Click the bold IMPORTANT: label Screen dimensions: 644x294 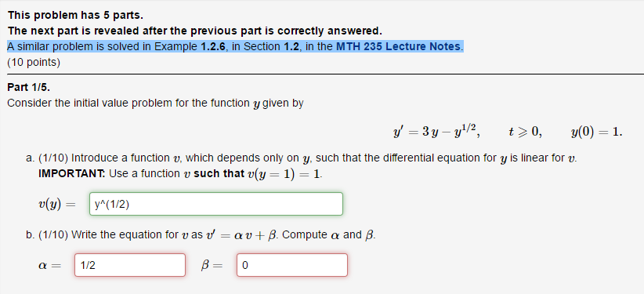[x=72, y=174]
